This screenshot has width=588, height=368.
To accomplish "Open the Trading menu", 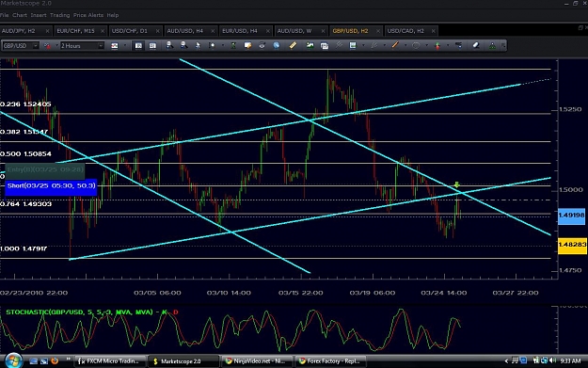I will pyautogui.click(x=59, y=15).
